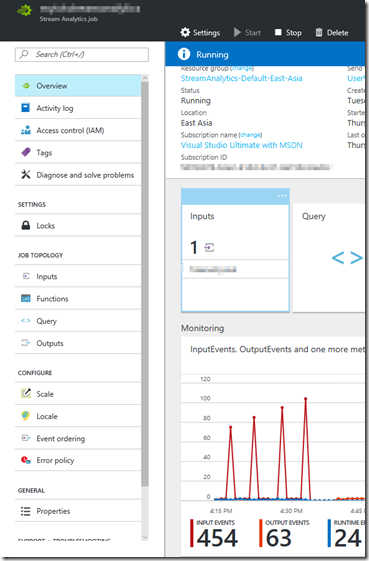Click the Locks padlock icon
The width and height of the screenshot is (369, 561).
(x=26, y=225)
